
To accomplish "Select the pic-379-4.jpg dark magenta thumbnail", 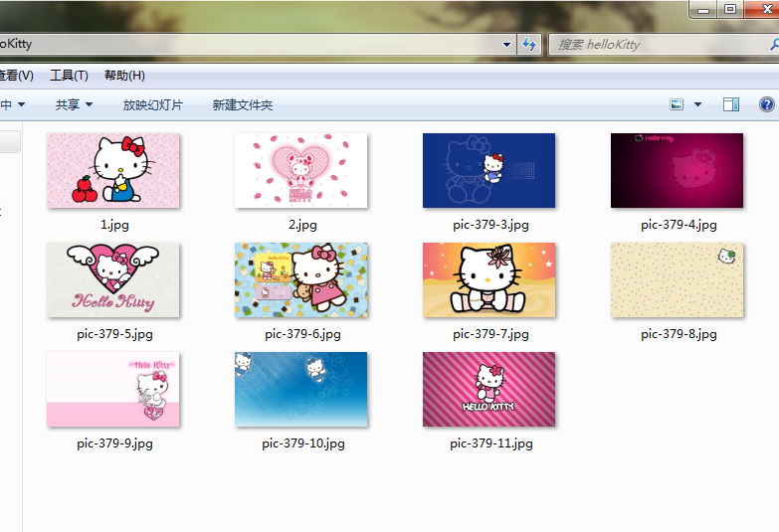I will tap(678, 170).
